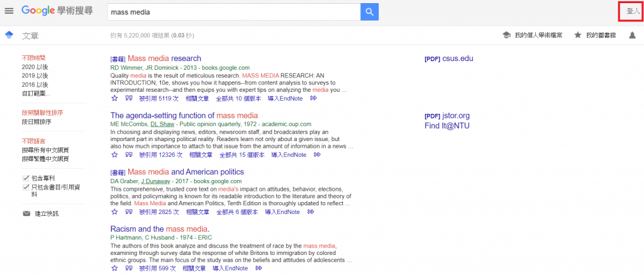Click 導入EndNote under 'agenda-setting function' result
This screenshot has width=644, height=277.
[x=289, y=154]
